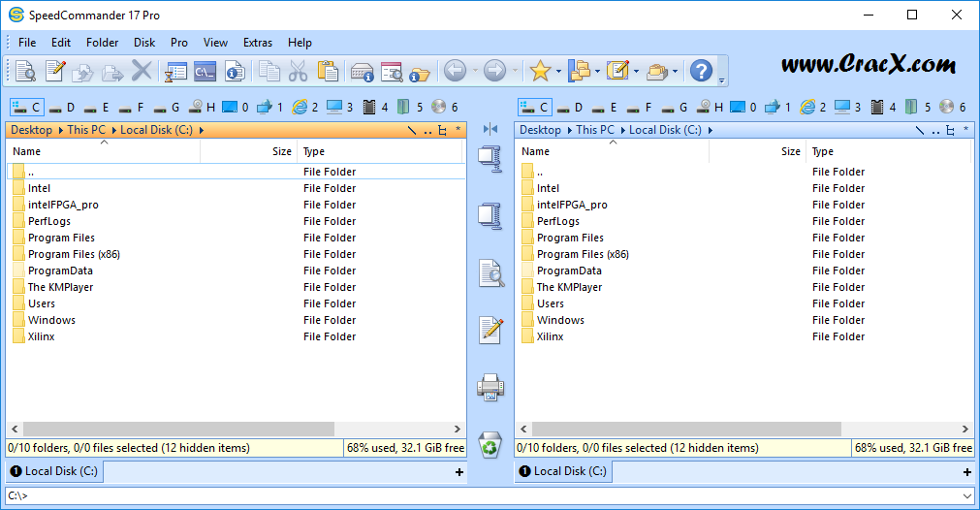980x510 pixels.
Task: Click the lower compress icon in middle bar
Action: [490, 215]
